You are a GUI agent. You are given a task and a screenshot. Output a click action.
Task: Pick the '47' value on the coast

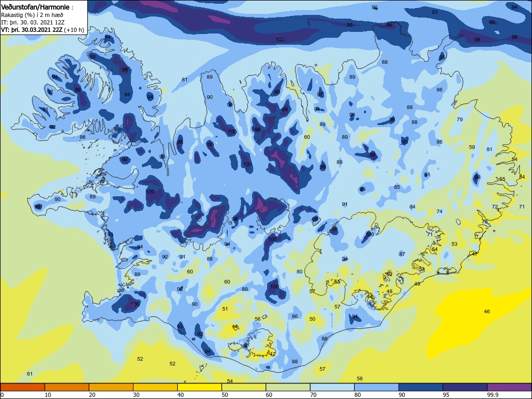tap(475, 254)
